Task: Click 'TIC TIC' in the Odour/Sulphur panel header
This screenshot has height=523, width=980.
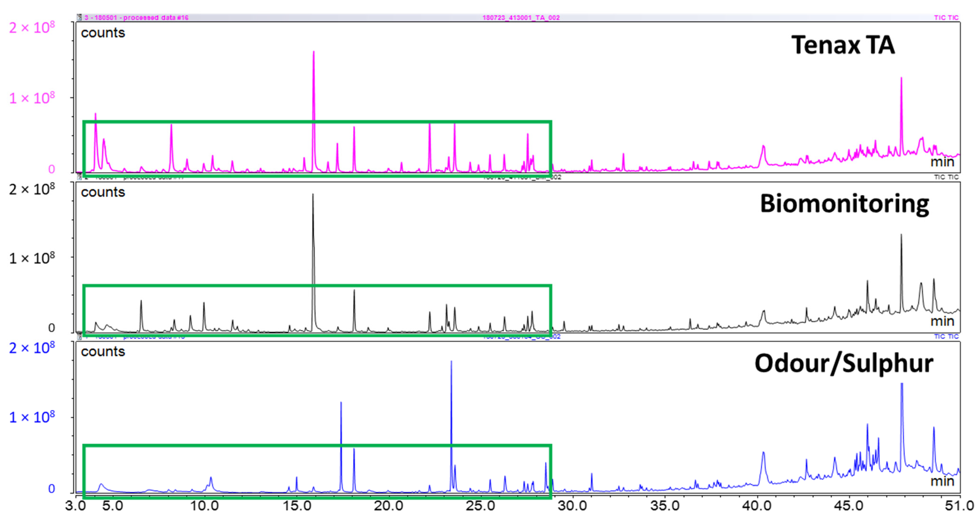Action: pyautogui.click(x=946, y=336)
